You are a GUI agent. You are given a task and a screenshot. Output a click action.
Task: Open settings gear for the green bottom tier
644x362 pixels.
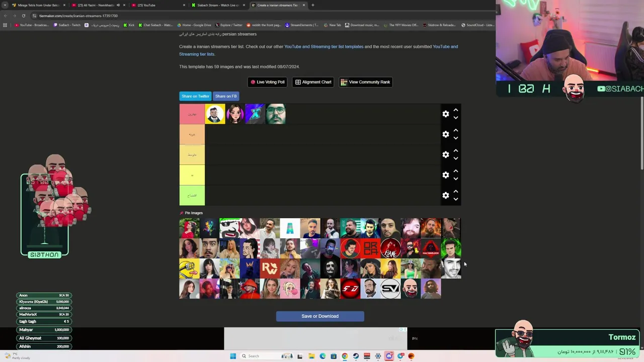tap(445, 195)
